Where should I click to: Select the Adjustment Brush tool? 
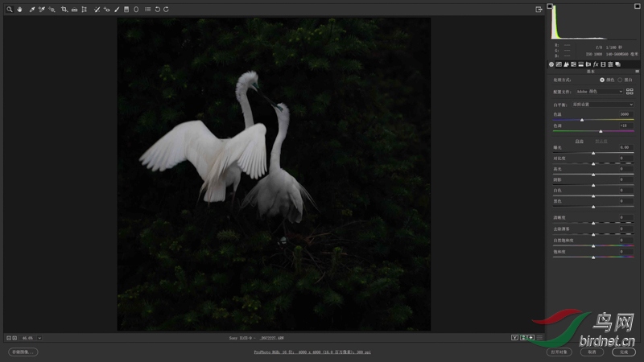[x=117, y=10]
